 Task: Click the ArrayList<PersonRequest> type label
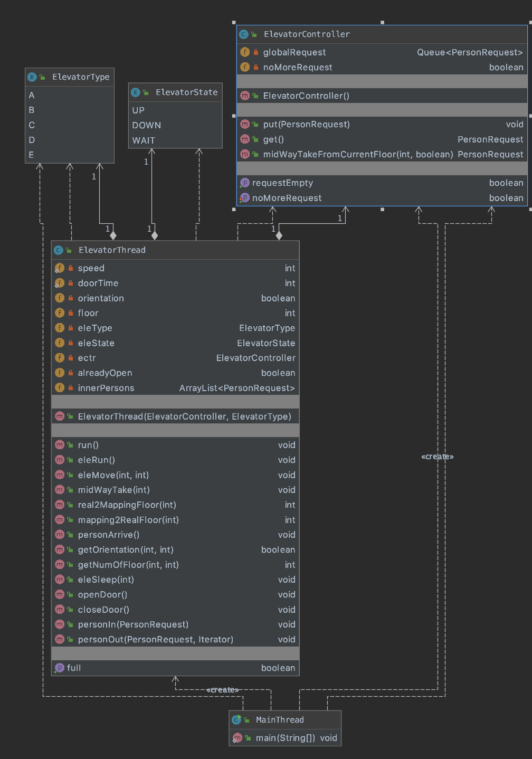coord(237,388)
